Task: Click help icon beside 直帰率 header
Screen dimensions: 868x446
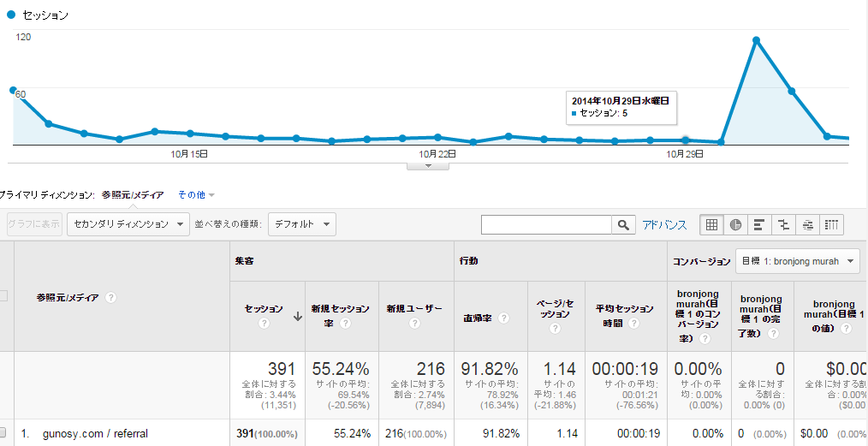Action: click(503, 318)
